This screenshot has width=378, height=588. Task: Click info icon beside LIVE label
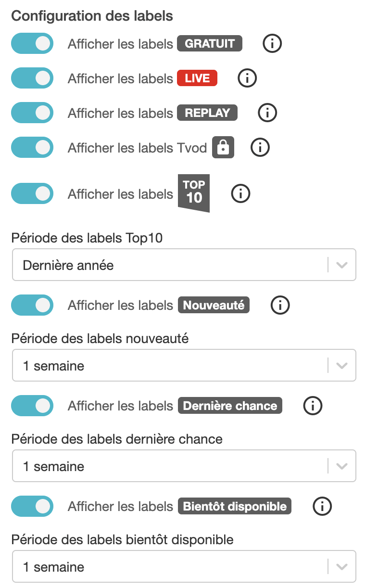point(247,78)
